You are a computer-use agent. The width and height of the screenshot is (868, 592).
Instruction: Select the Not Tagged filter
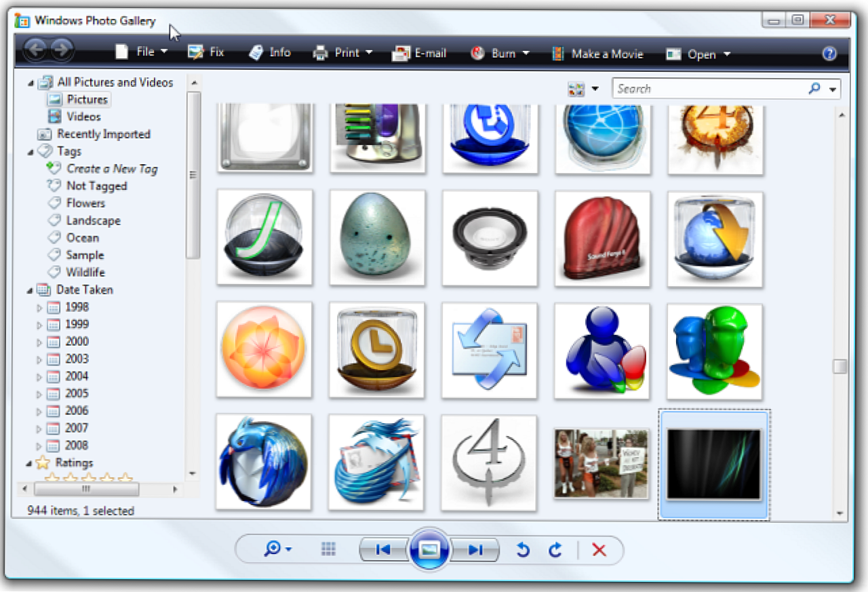tap(87, 186)
